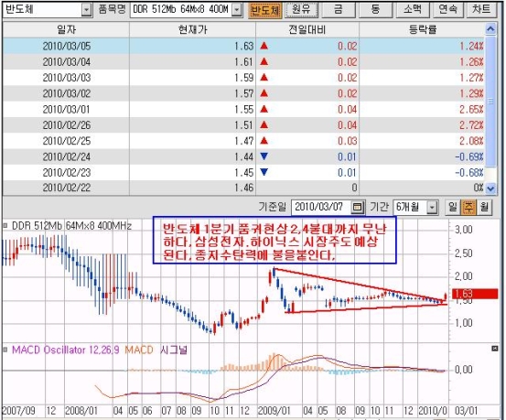Click the table scrollbar down arrow

coord(490,188)
